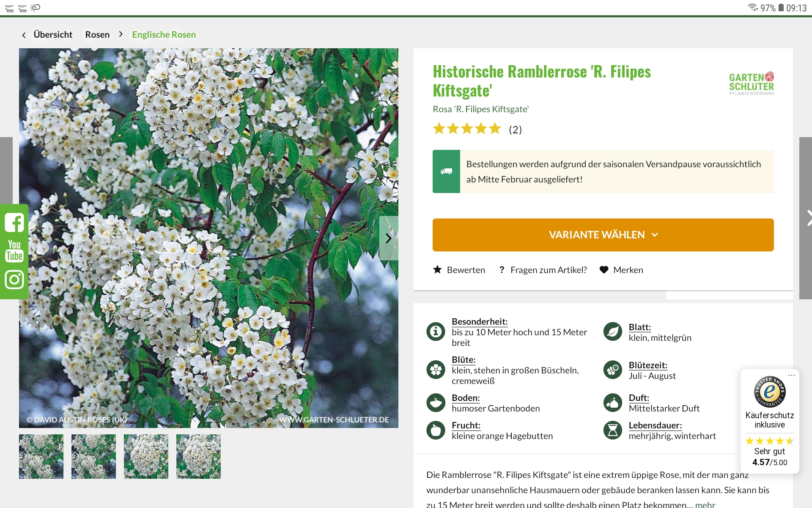Screen dimensions: 812x508
Task: Click the Trusted Shops guarantee badge
Action: pos(769,392)
